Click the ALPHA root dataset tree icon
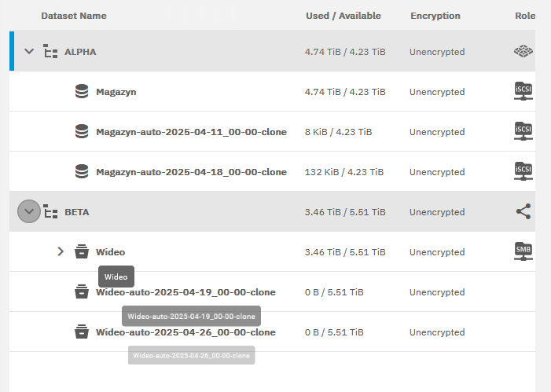551x392 pixels. coord(51,52)
